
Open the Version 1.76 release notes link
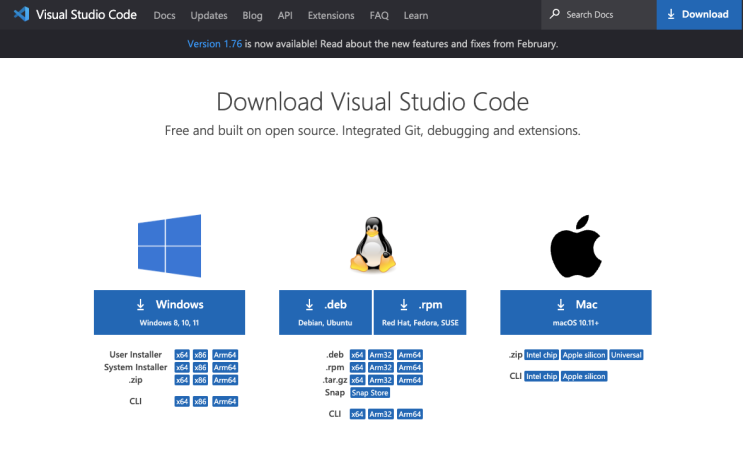(x=215, y=44)
